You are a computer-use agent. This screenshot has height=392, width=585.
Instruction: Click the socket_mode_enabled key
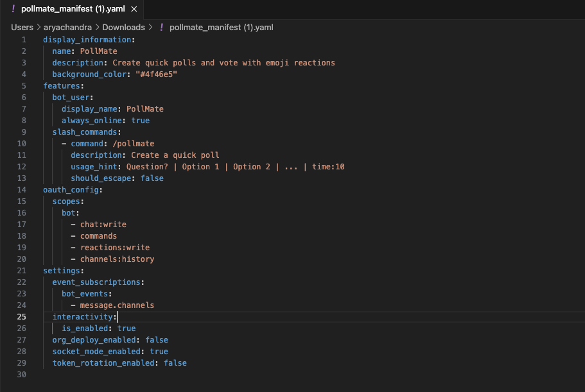point(96,352)
